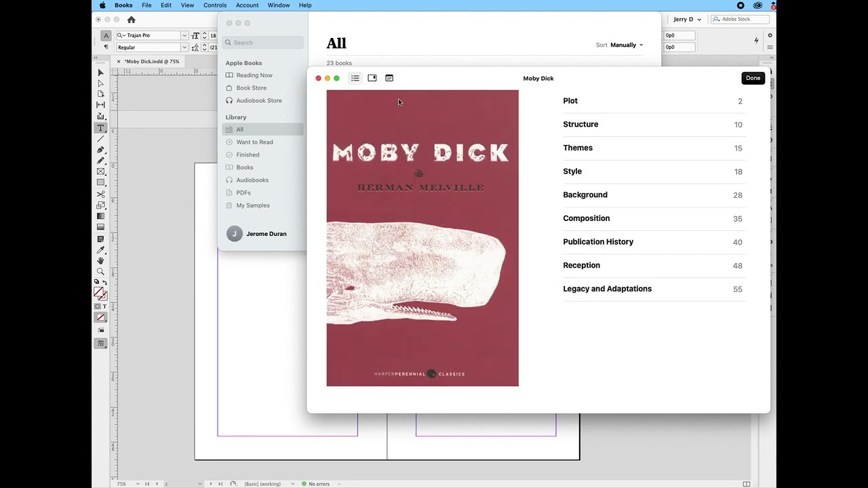868x488 pixels.
Task: Click the Done button
Action: pos(753,78)
